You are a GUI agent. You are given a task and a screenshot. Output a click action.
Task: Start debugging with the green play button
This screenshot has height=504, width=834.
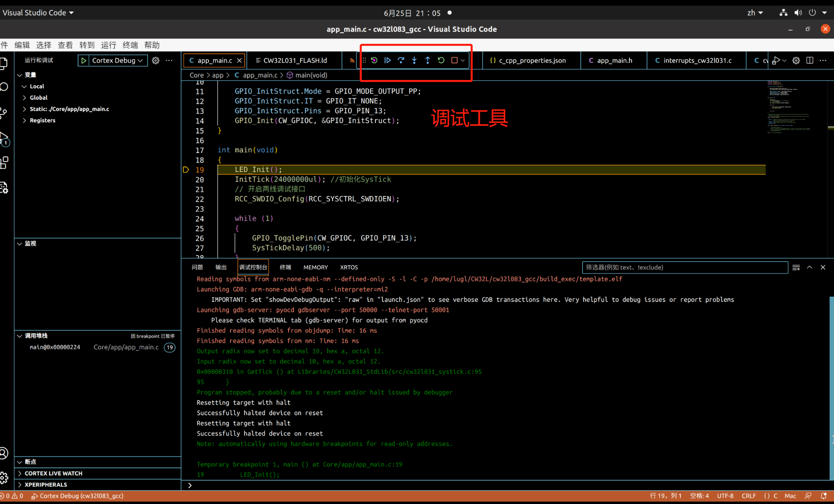click(x=84, y=60)
